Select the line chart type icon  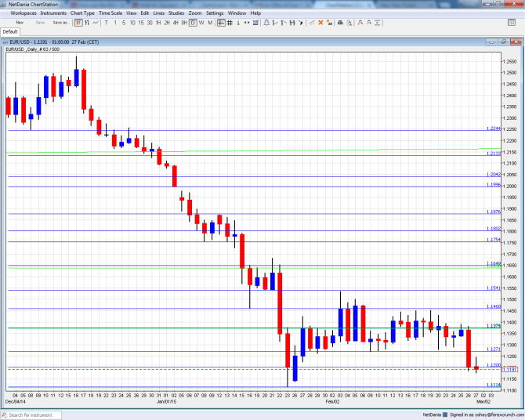[96, 23]
